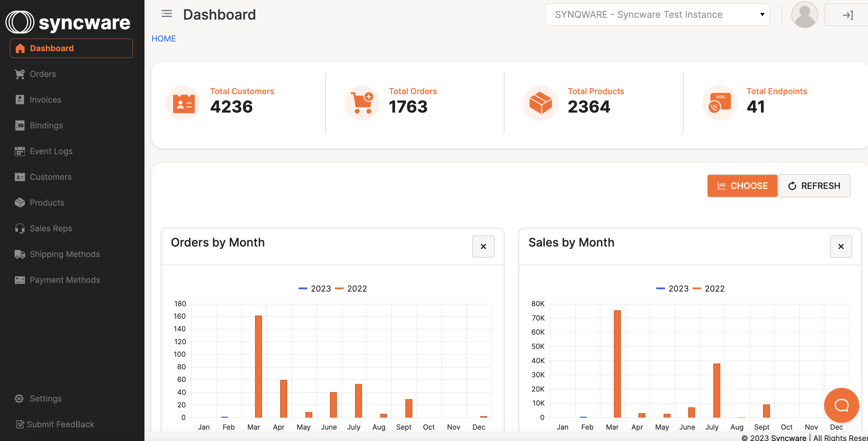Open the SYNQWARE instance dropdown
This screenshot has width=868, height=441.
(x=657, y=15)
